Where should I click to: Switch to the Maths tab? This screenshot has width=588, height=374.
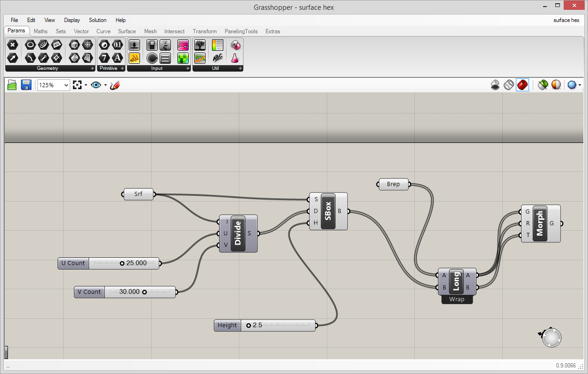point(41,31)
